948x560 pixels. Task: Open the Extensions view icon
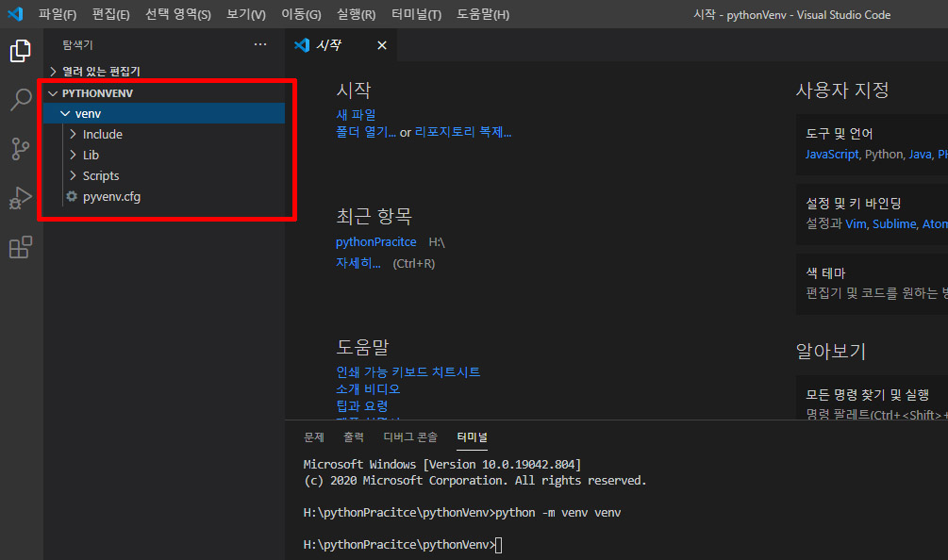[x=21, y=247]
